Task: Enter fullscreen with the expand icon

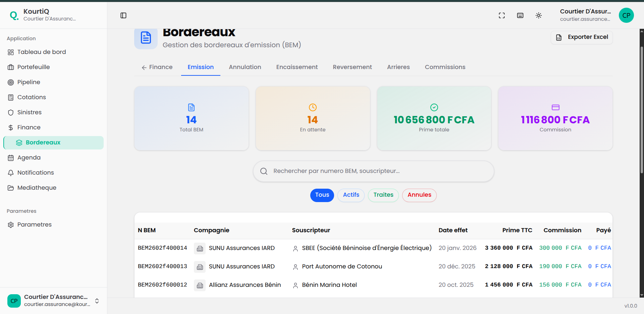Action: pos(502,15)
